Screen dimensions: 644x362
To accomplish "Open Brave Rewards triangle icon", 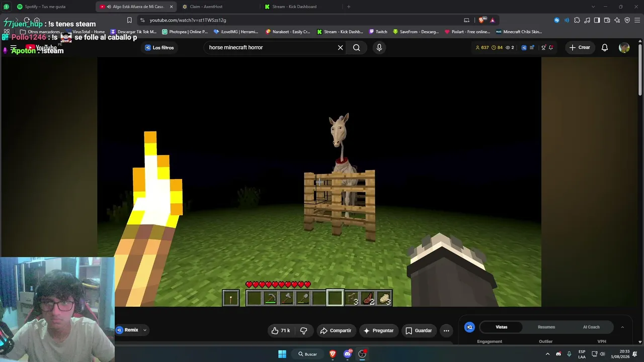I will 493,20.
